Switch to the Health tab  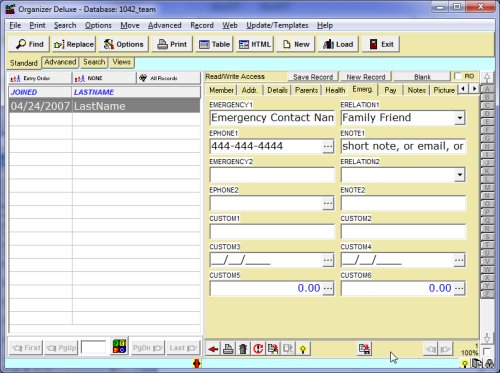click(335, 90)
